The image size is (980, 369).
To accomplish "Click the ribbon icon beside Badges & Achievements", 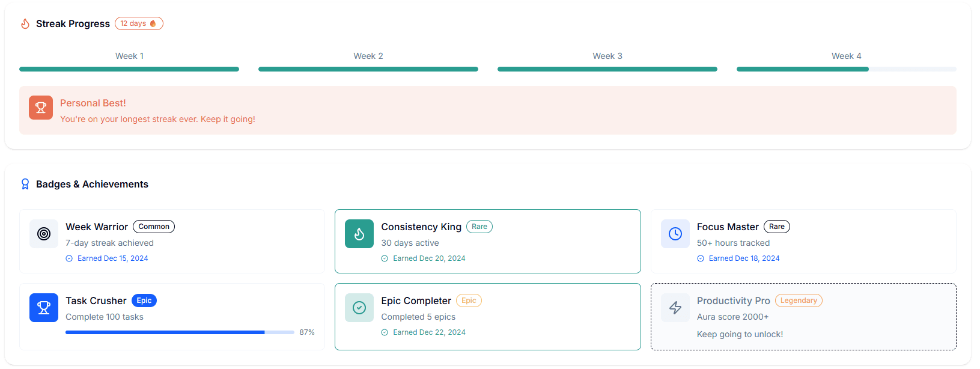I will click(25, 184).
